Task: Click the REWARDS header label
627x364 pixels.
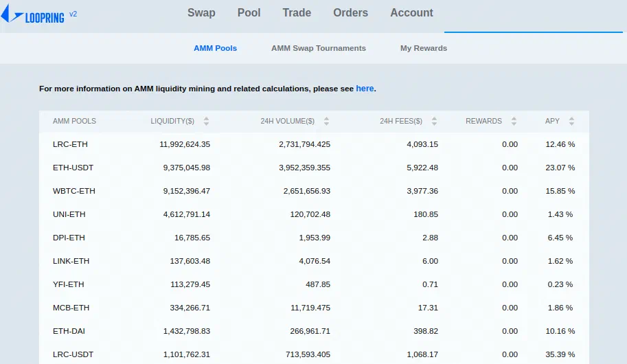Action: tap(483, 121)
